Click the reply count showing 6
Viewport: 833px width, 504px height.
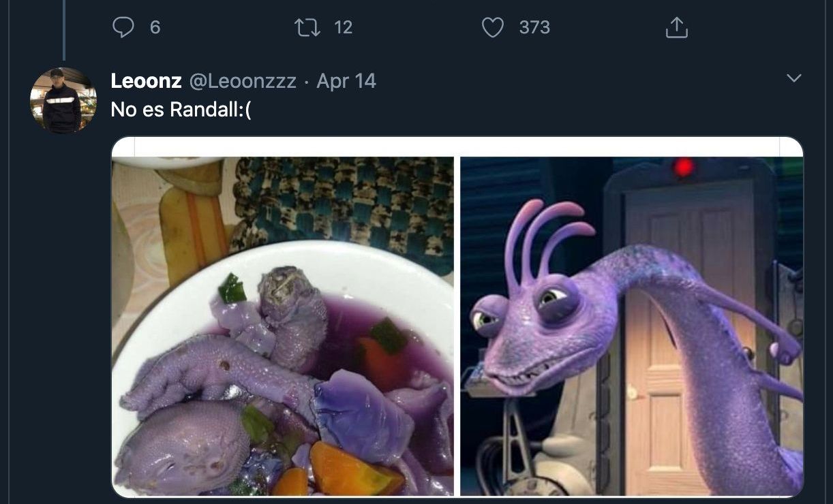155,27
